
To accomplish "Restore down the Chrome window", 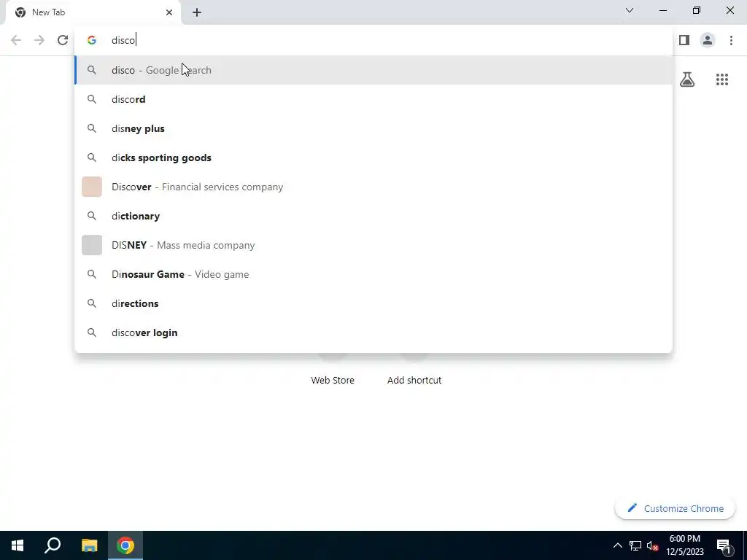I will (697, 10).
